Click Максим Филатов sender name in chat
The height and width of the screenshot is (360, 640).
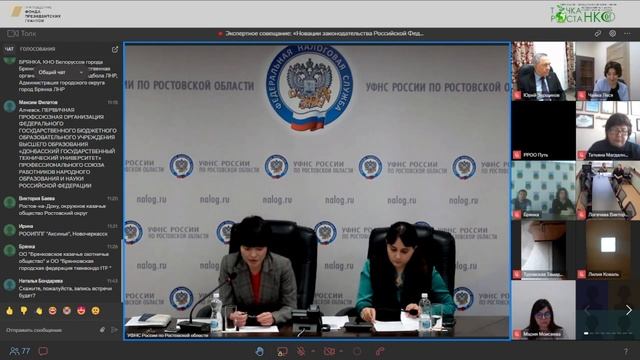[38, 102]
